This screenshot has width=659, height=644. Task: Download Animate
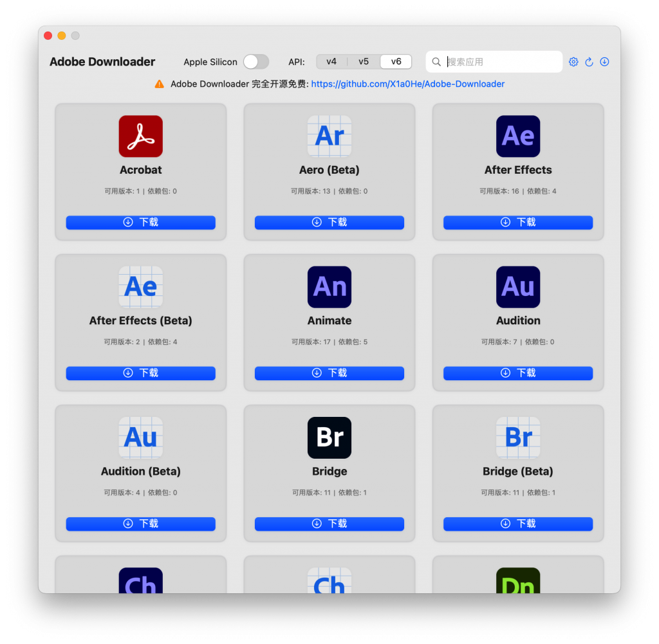click(329, 373)
